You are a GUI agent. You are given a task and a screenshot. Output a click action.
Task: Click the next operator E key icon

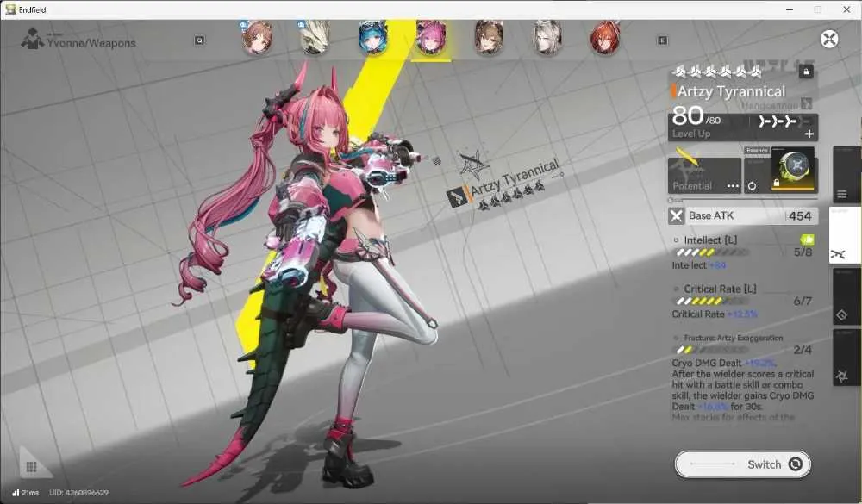(662, 40)
